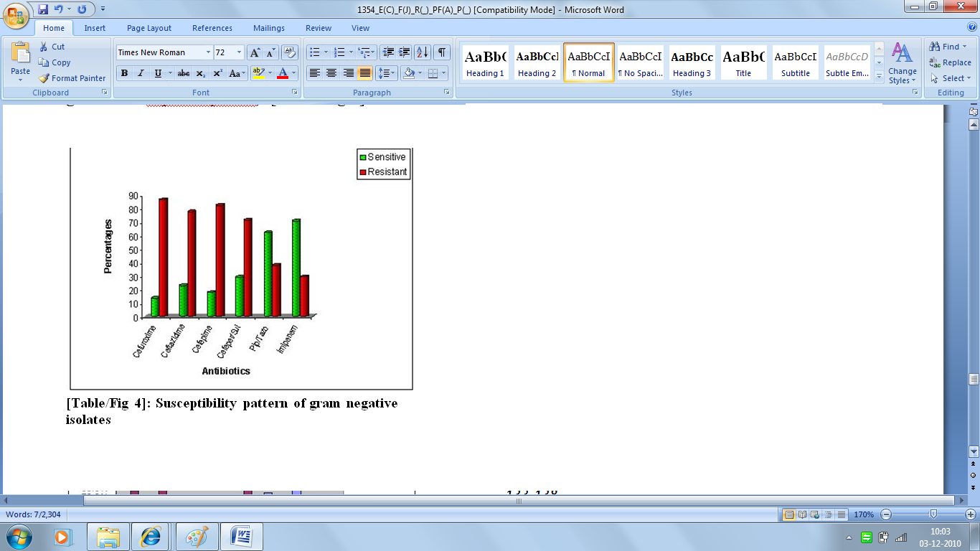Apply Superscript formatting
Screen dimensions: 980x551
pyautogui.click(x=217, y=73)
